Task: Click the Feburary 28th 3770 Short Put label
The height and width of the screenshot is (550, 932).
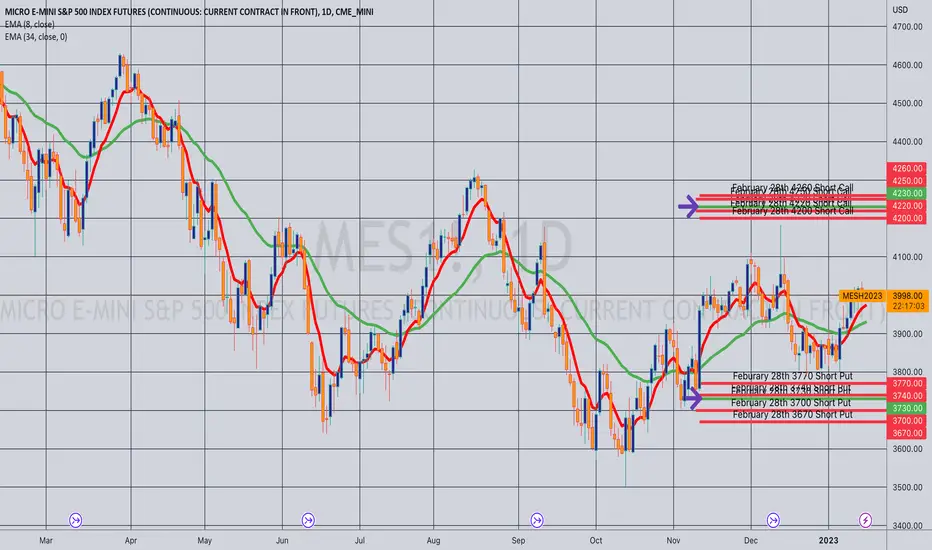Action: pyautogui.click(x=792, y=376)
